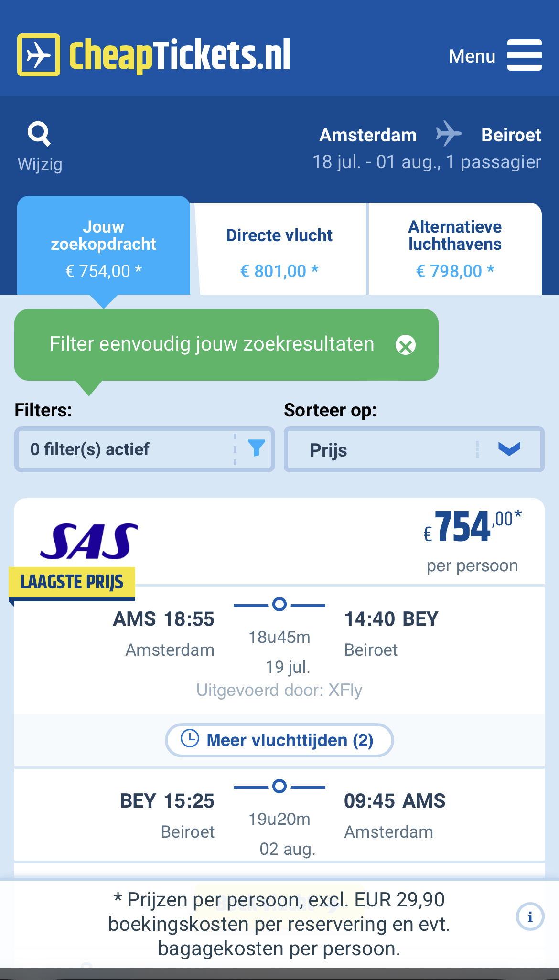Tap the Wijzig search magnifier icon
559x980 pixels.
pyautogui.click(x=39, y=134)
